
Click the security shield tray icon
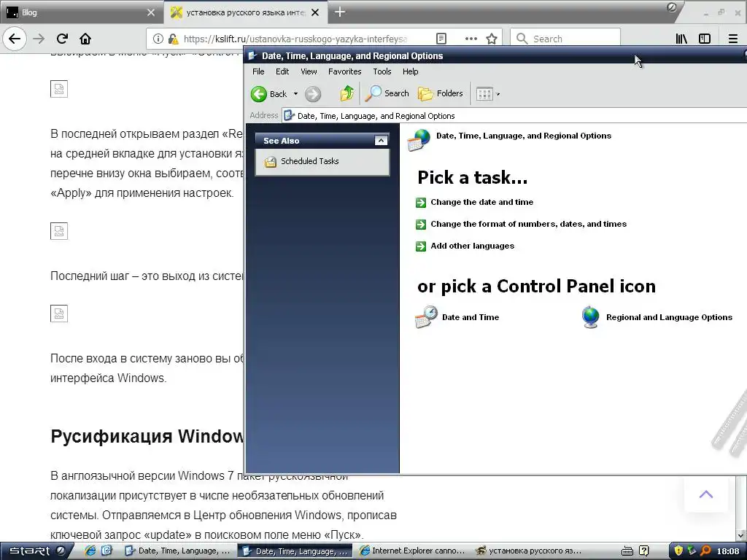coord(679,551)
